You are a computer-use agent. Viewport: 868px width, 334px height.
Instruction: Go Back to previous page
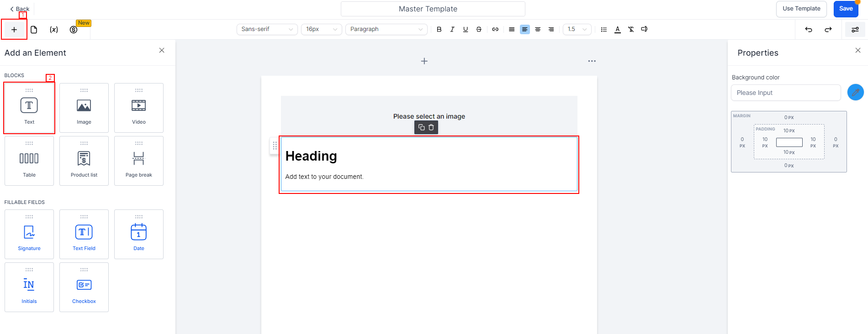click(x=20, y=9)
